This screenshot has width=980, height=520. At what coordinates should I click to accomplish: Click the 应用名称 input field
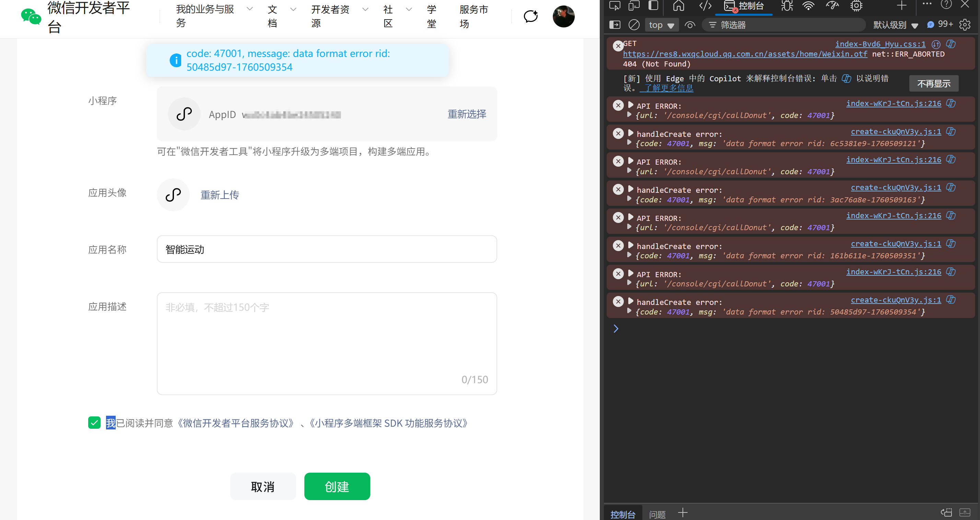326,249
